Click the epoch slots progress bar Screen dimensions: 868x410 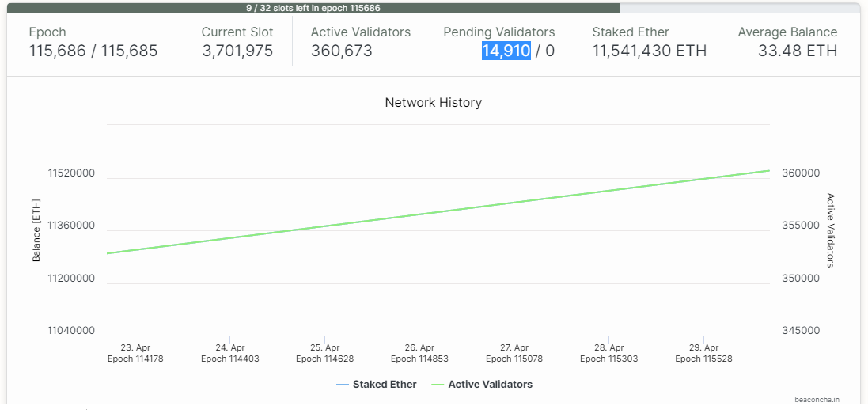[434, 8]
